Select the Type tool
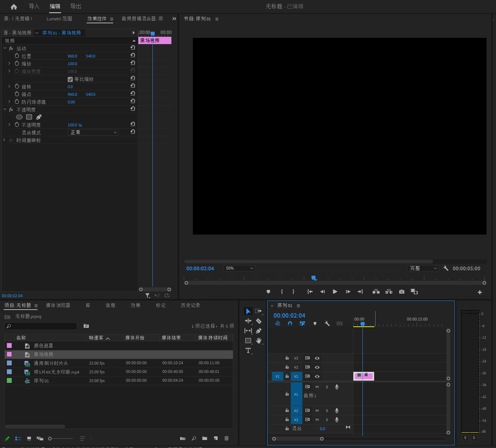Viewport: 496px width, 448px height. (x=248, y=350)
